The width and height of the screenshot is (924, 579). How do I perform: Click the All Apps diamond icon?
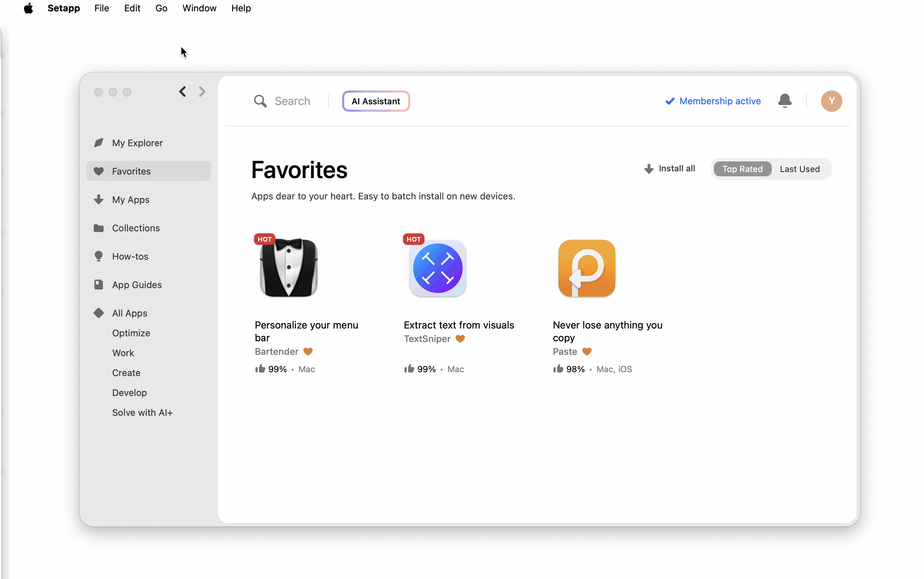point(98,313)
